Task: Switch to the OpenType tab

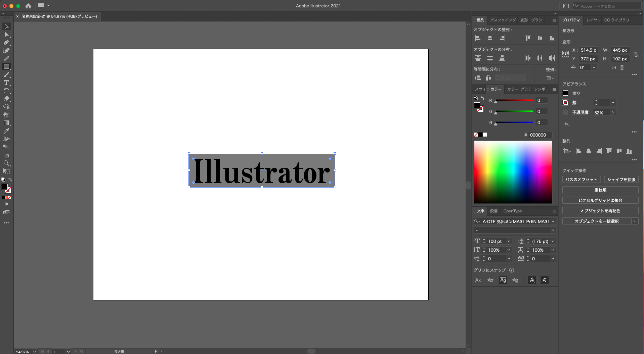Action: point(513,211)
